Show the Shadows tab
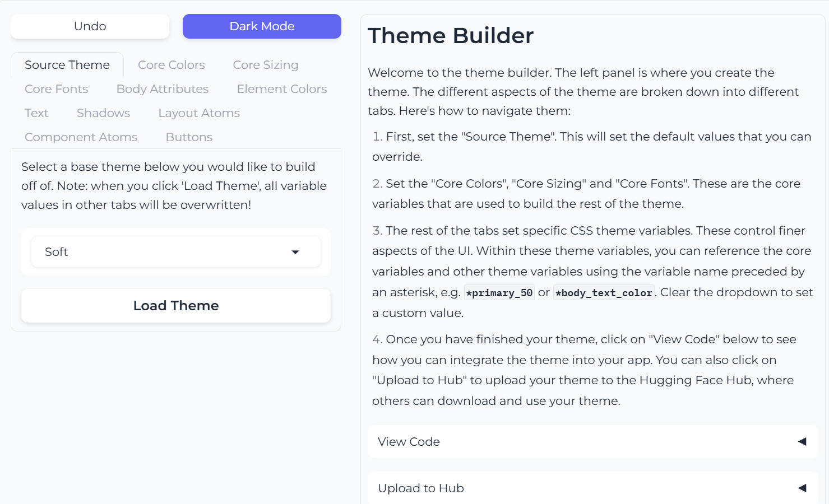This screenshot has width=829, height=504. [x=103, y=113]
